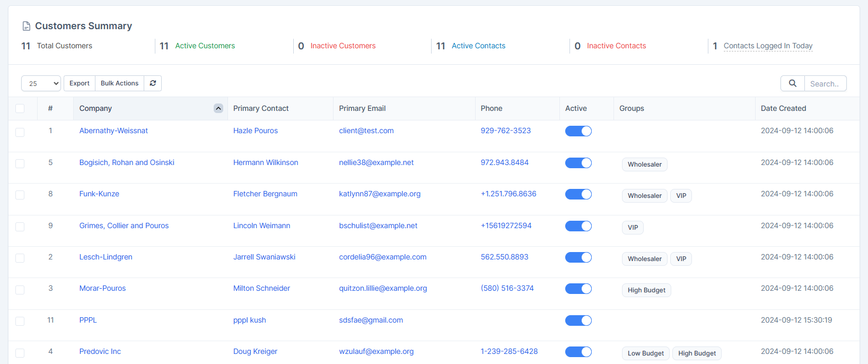Open the Bulk Actions menu
Screen dimensions: 868x364
pyautogui.click(x=119, y=83)
